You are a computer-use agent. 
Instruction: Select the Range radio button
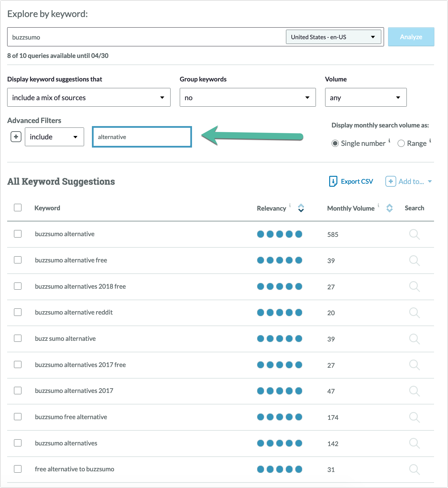[x=401, y=143]
